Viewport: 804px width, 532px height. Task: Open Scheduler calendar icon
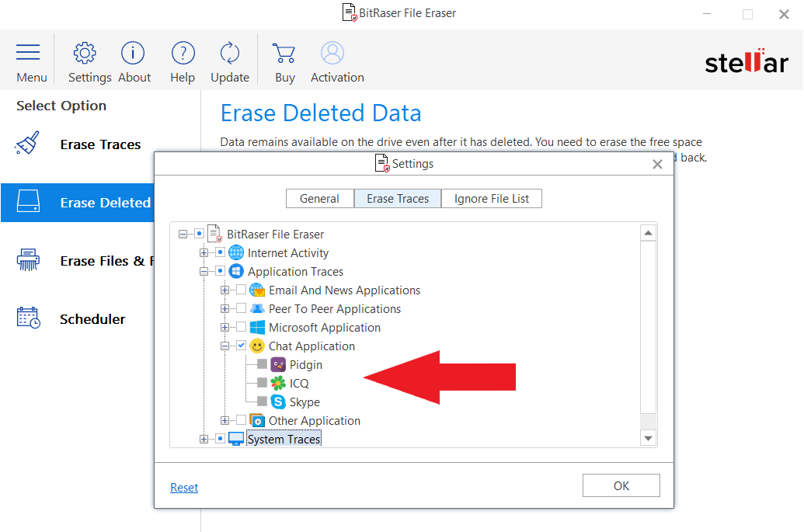(28, 318)
